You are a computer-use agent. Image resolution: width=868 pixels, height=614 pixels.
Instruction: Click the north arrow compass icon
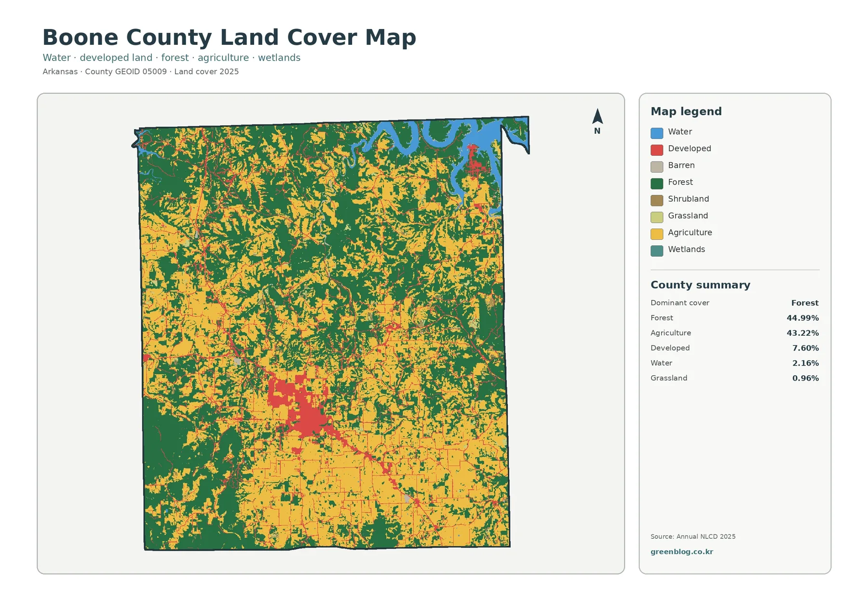pos(597,122)
